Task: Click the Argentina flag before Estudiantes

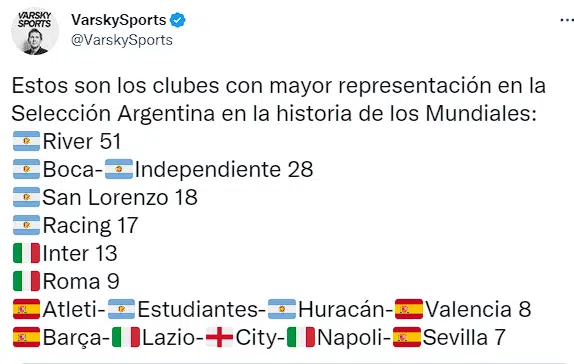Action: tap(122, 309)
